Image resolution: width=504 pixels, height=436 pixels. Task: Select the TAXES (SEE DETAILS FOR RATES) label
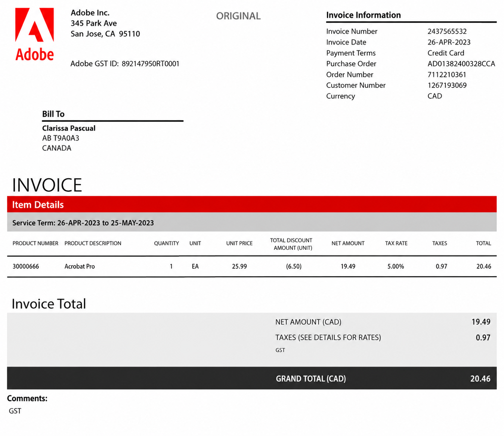click(x=328, y=338)
